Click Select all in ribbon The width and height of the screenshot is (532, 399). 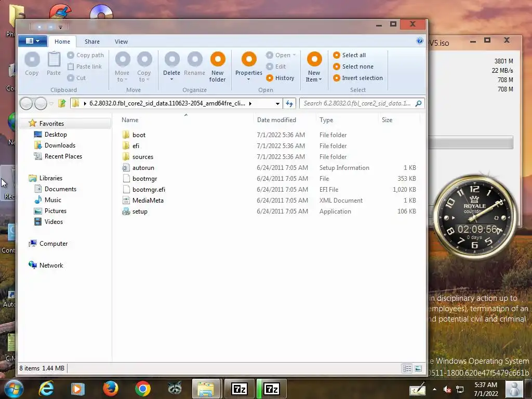(x=350, y=55)
